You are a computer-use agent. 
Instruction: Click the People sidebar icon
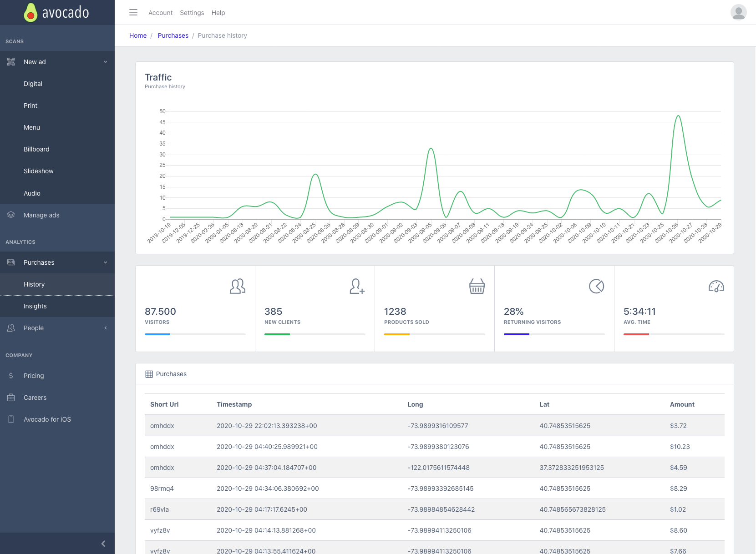11,328
